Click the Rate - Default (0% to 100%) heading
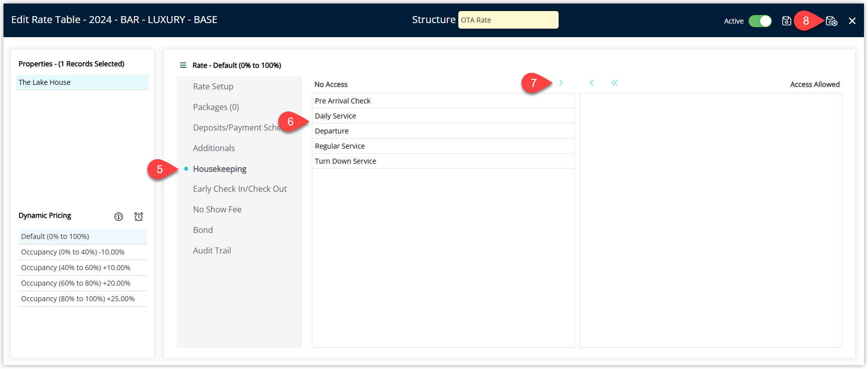 [x=237, y=65]
